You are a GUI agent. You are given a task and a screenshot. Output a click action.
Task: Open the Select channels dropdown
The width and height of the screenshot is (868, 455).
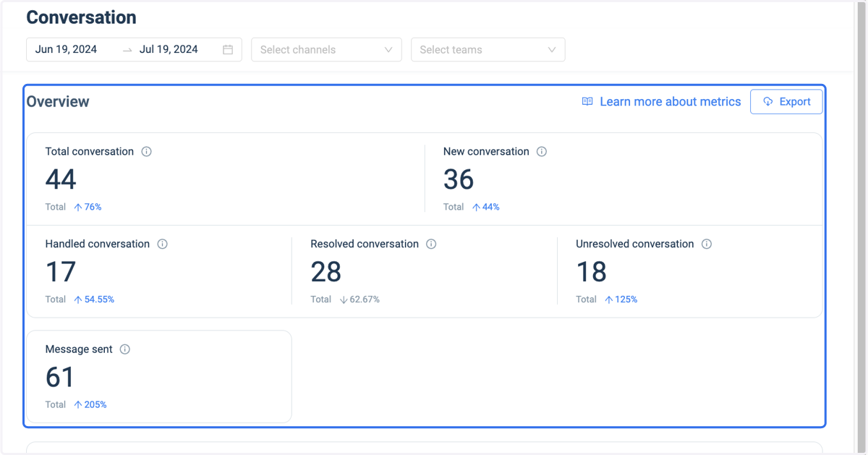(326, 50)
